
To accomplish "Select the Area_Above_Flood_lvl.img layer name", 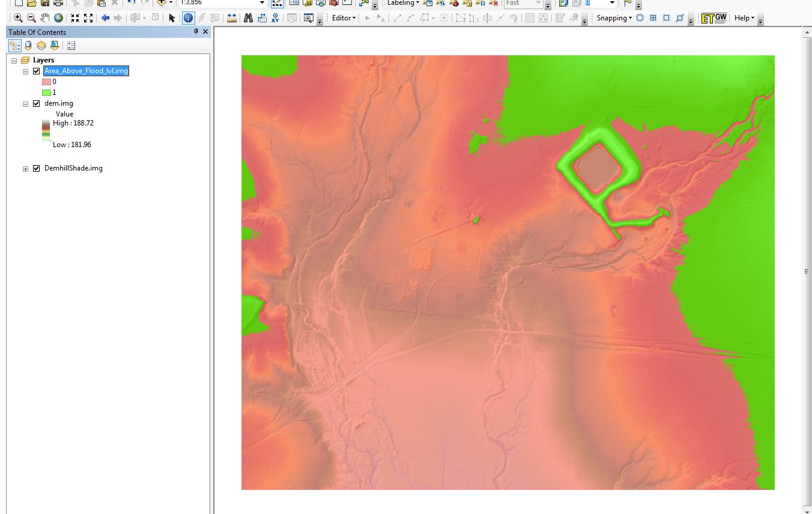I will pos(86,71).
